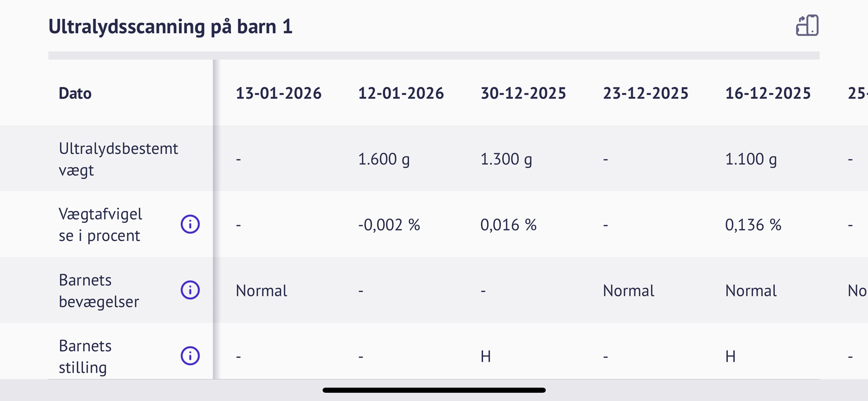Open info icon for Barnets bevægelser

click(x=190, y=290)
